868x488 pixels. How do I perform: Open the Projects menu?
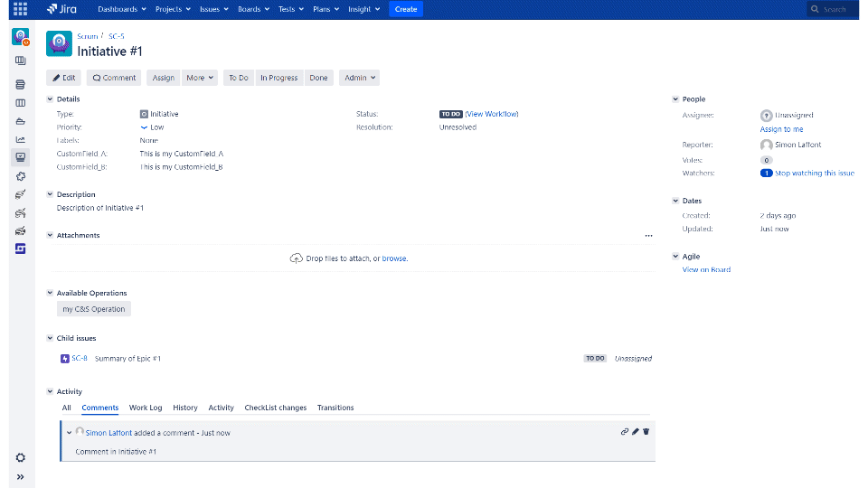pos(173,9)
